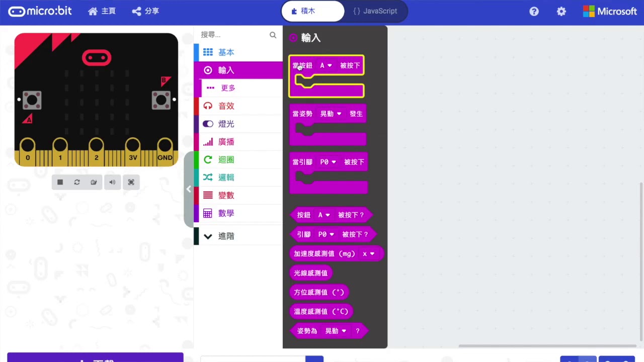Go to 主頁 home page
Viewport: 644px width, 362px height.
(102, 11)
